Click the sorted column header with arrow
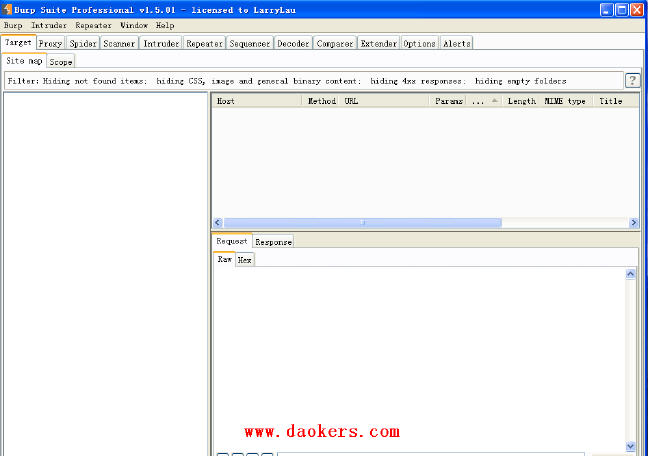The height and width of the screenshot is (456, 648). tap(485, 101)
